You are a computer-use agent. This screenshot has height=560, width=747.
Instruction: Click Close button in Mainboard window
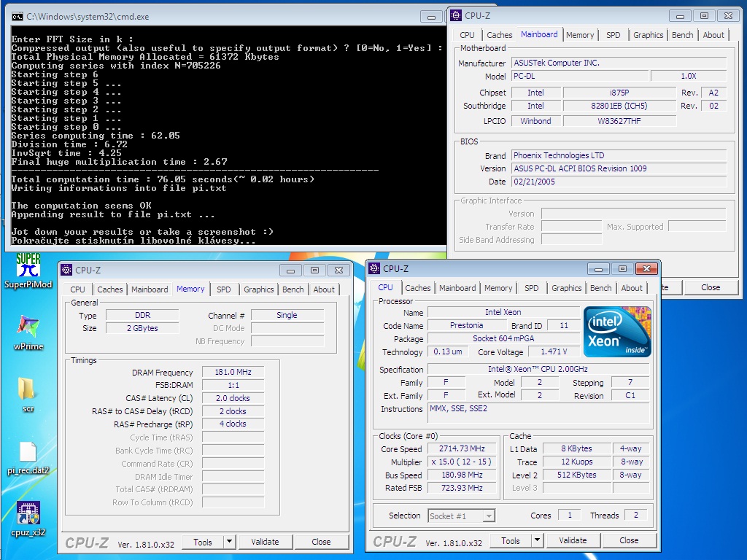click(711, 287)
